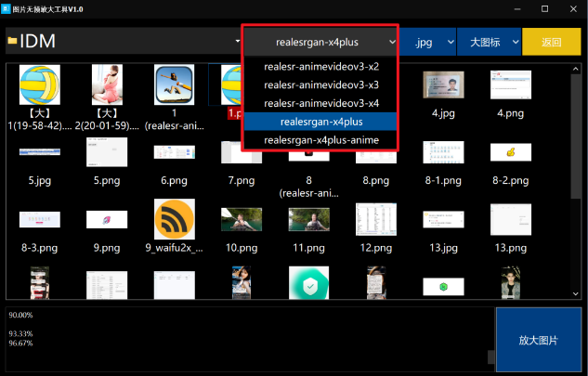Click the 8 (realesr-ani... file label
This screenshot has height=376, width=588.
(x=309, y=187)
